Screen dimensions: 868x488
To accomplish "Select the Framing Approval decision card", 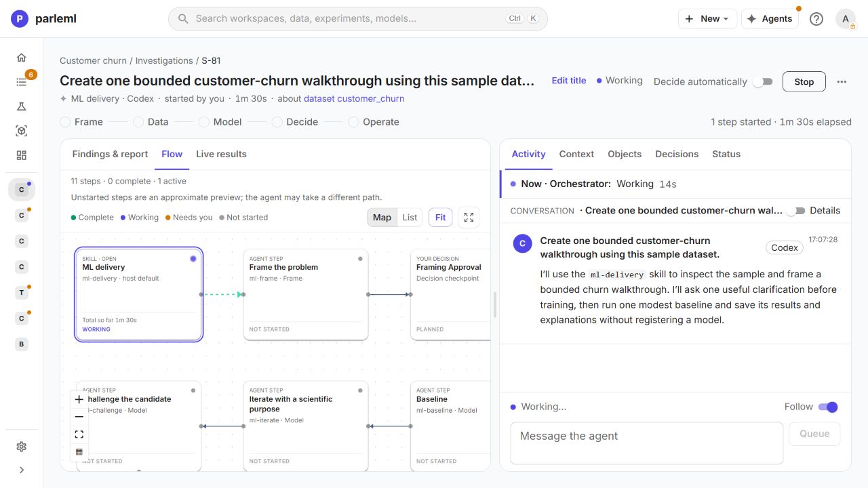I will click(x=450, y=294).
